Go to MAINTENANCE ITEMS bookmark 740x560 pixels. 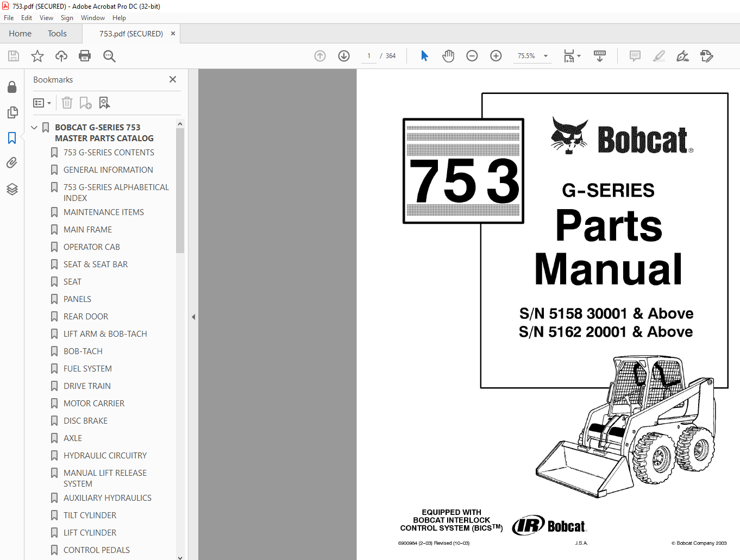click(104, 212)
